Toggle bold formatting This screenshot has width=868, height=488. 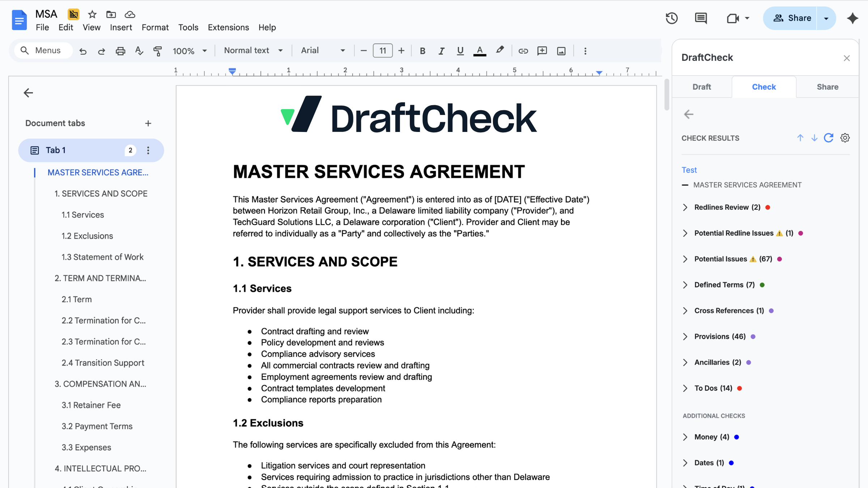[x=422, y=51]
